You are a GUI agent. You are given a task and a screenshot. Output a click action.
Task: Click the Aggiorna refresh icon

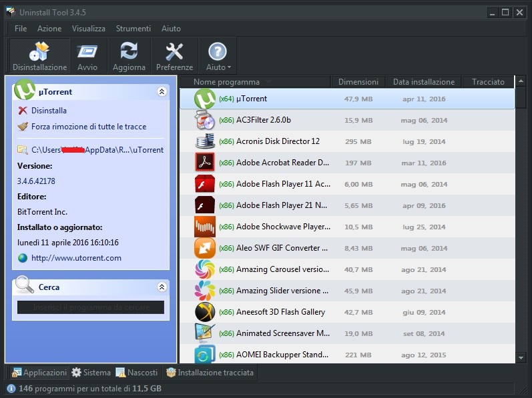tap(129, 51)
